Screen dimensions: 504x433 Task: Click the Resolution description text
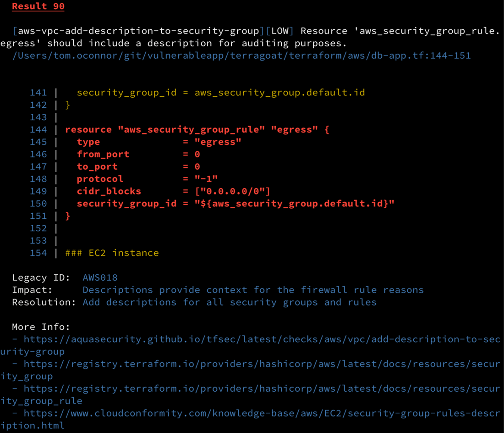click(230, 302)
